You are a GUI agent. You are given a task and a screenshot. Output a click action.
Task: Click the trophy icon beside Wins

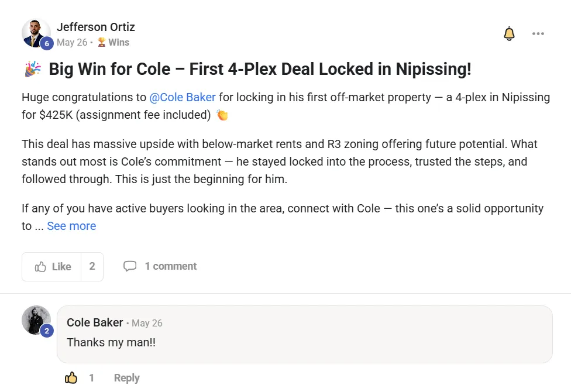click(101, 42)
